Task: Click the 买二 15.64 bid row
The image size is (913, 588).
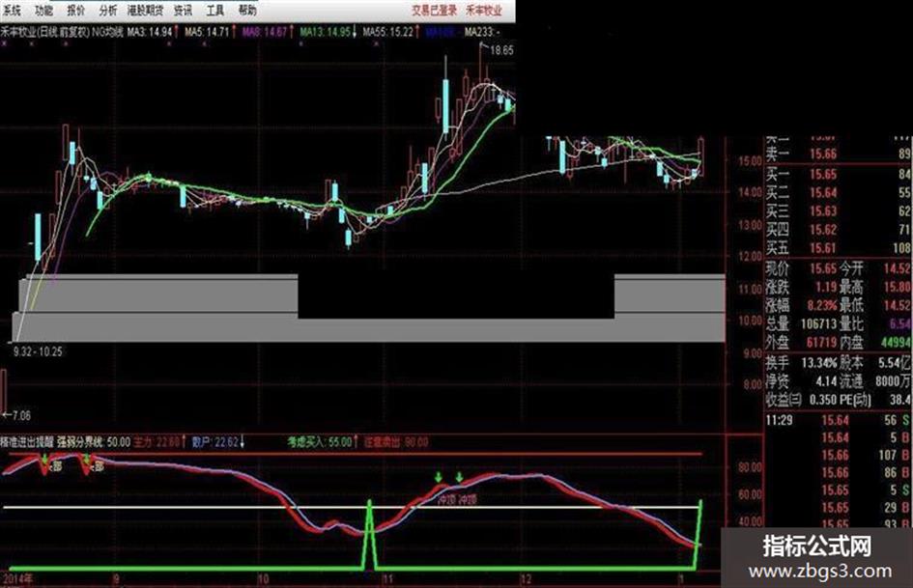Action: tap(838, 192)
